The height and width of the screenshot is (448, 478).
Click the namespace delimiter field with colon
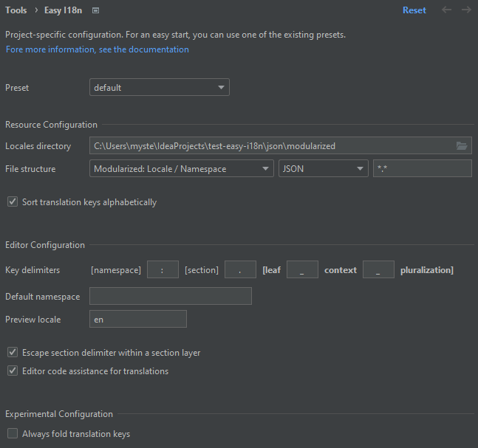tap(163, 270)
